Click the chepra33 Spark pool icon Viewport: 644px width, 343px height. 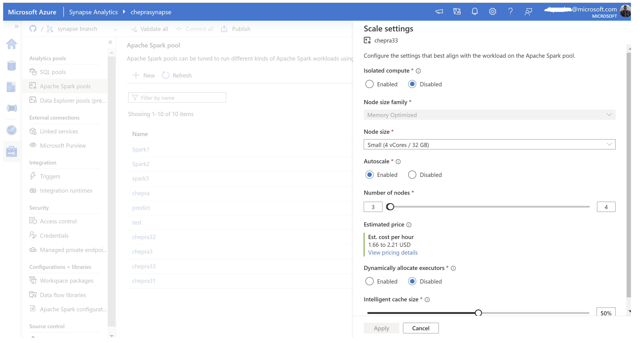[367, 40]
